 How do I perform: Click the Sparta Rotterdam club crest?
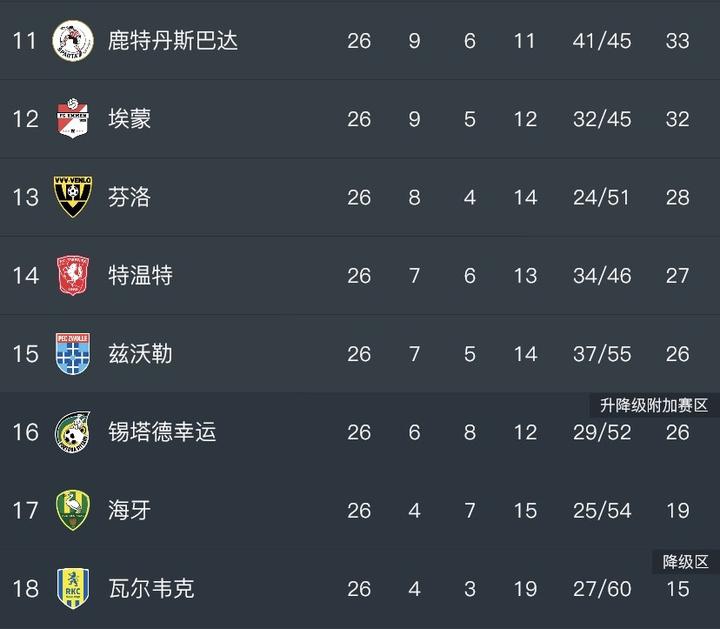[73, 40]
